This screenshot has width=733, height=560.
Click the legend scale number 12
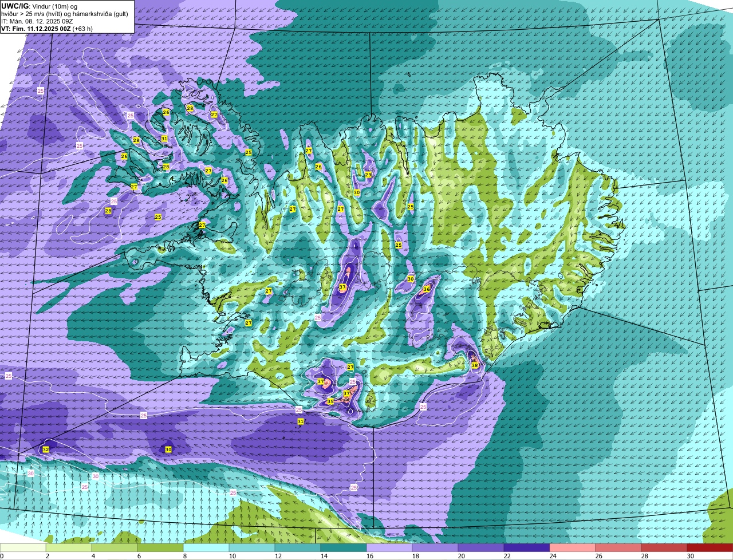click(x=277, y=556)
